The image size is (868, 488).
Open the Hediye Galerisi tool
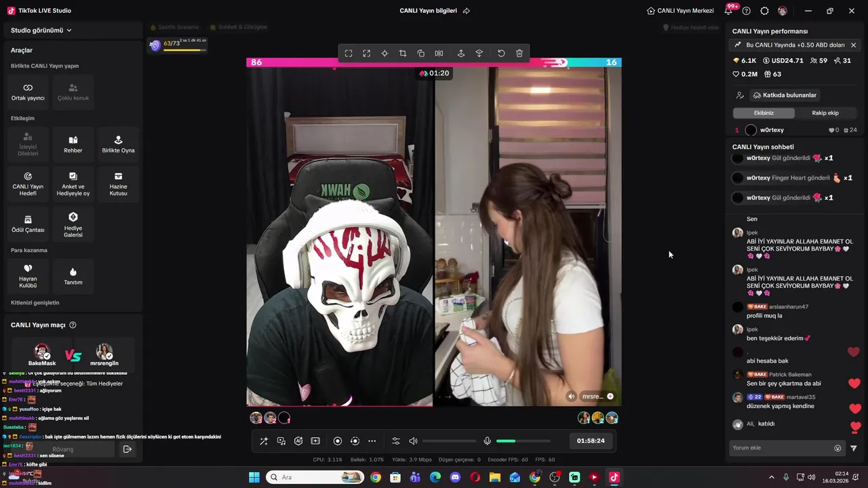[73, 224]
